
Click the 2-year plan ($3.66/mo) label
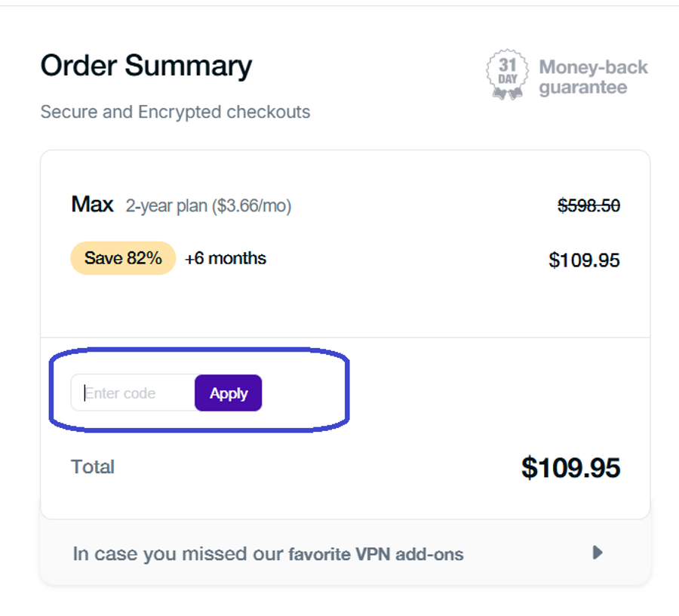208,205
